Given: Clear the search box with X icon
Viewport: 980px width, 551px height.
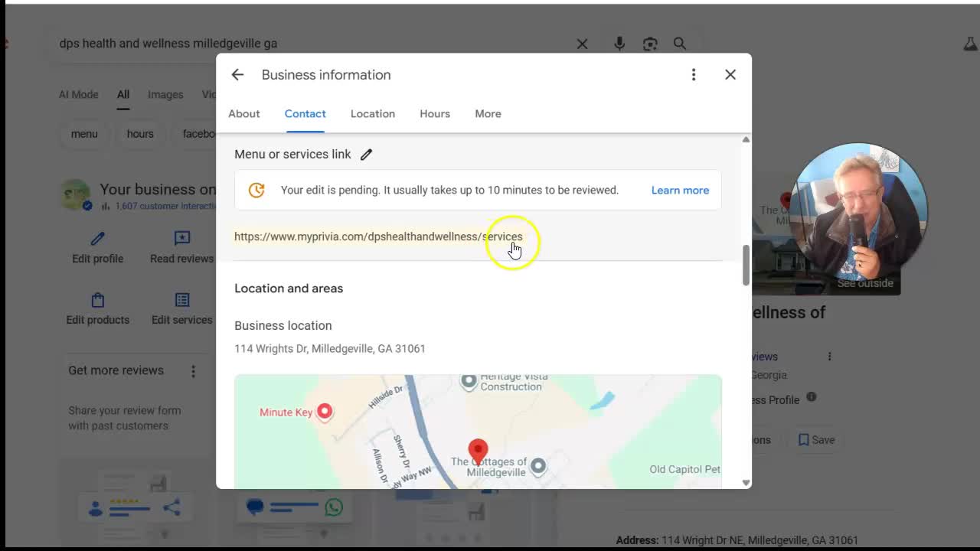Looking at the screenshot, I should (582, 44).
